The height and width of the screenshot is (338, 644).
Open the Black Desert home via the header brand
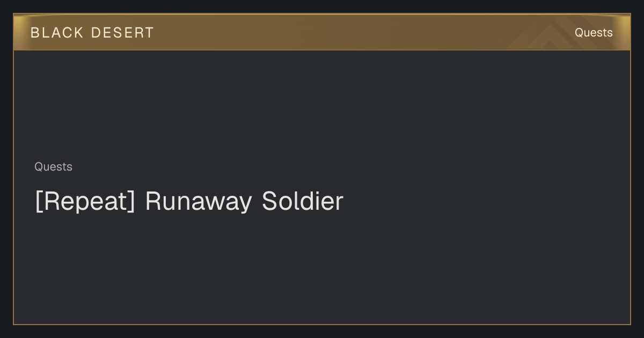(92, 33)
